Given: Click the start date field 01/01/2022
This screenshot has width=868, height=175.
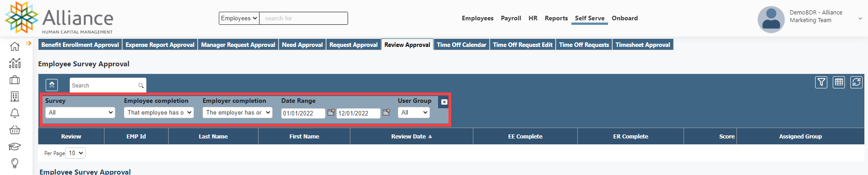Looking at the screenshot, I should 303,113.
